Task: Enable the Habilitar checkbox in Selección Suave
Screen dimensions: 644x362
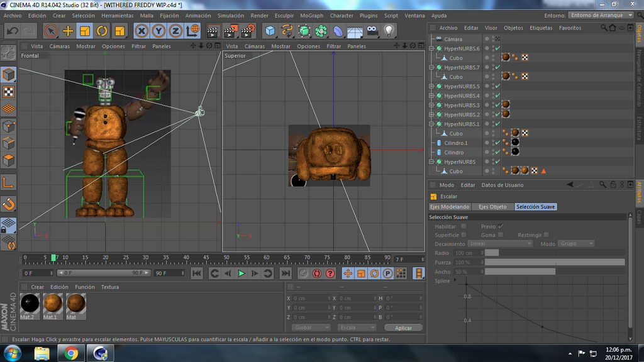Action: tap(464, 226)
